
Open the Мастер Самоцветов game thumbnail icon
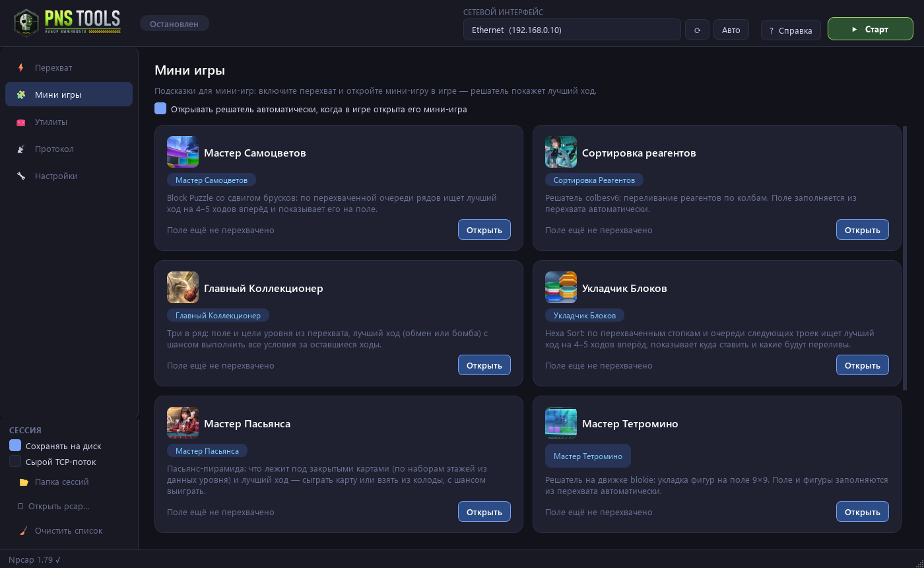tap(183, 152)
